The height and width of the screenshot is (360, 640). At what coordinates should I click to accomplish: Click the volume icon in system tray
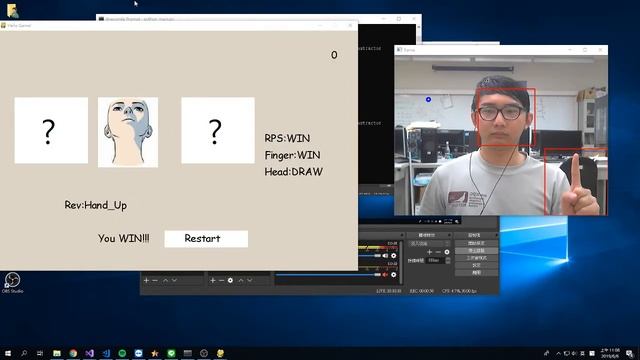click(x=574, y=353)
